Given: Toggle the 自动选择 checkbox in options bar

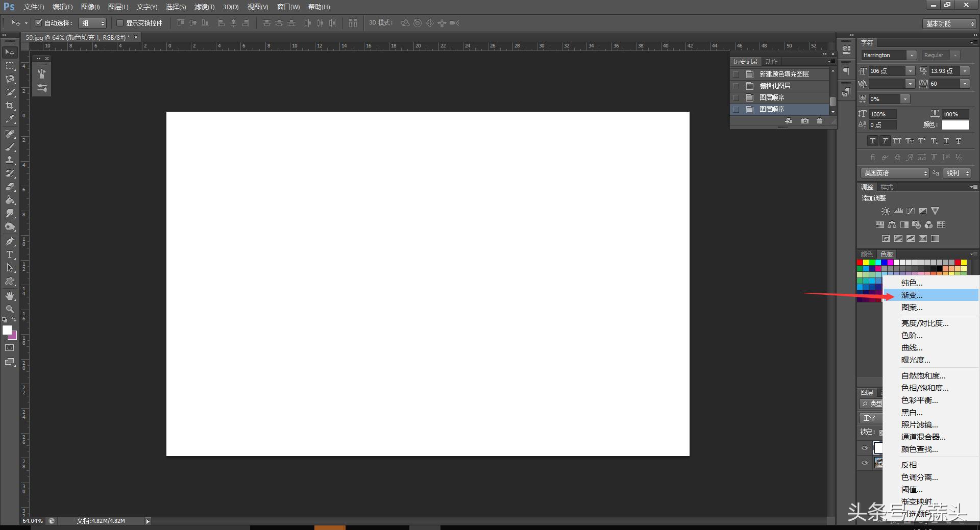Looking at the screenshot, I should click(39, 22).
